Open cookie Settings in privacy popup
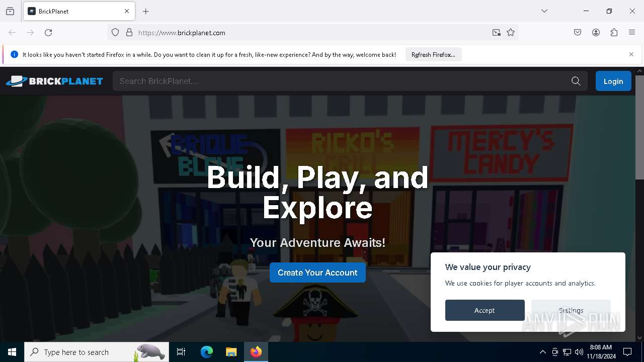Image resolution: width=644 pixels, height=362 pixels. 571,310
